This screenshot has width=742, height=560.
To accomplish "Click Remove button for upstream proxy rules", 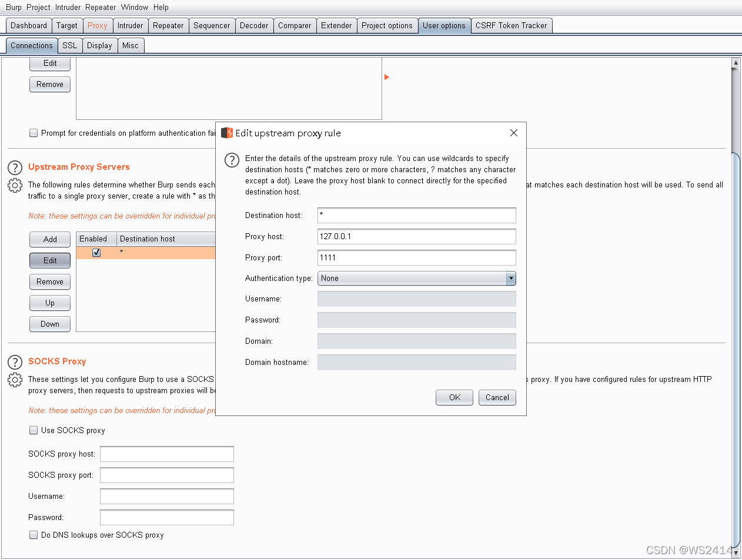I will 50,281.
